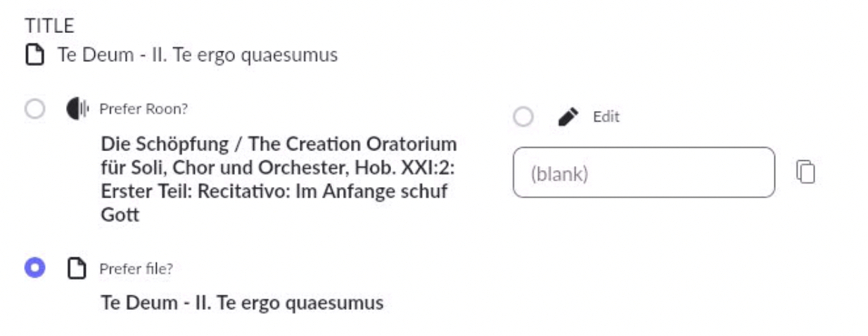The width and height of the screenshot is (868, 336).
Task: Click the 'Edit' label text
Action: click(606, 117)
